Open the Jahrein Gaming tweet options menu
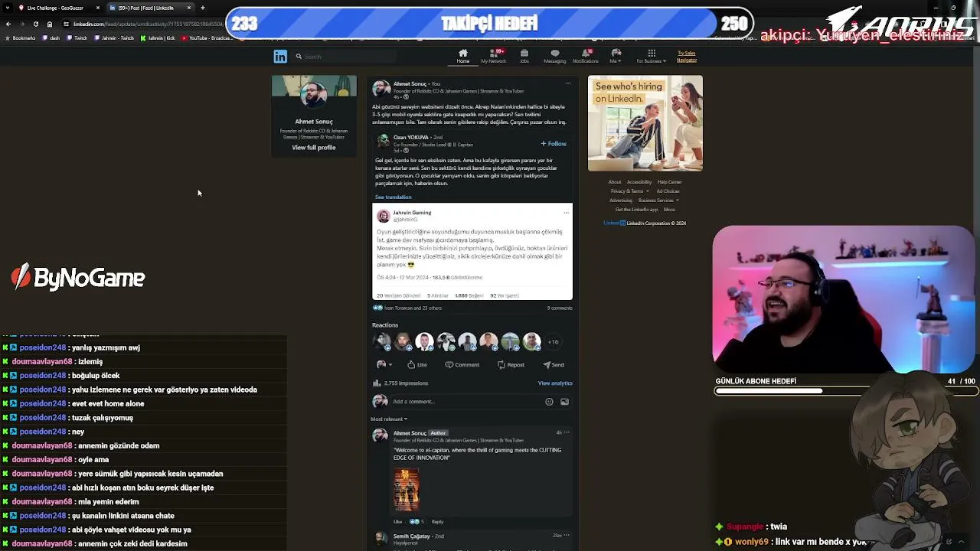Image resolution: width=980 pixels, height=551 pixels. [x=566, y=213]
